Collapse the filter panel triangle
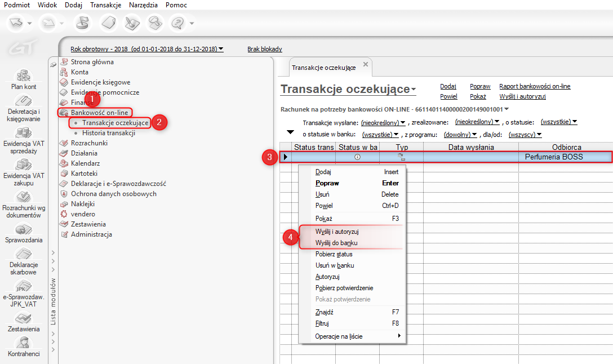613x364 pixels. [x=290, y=132]
